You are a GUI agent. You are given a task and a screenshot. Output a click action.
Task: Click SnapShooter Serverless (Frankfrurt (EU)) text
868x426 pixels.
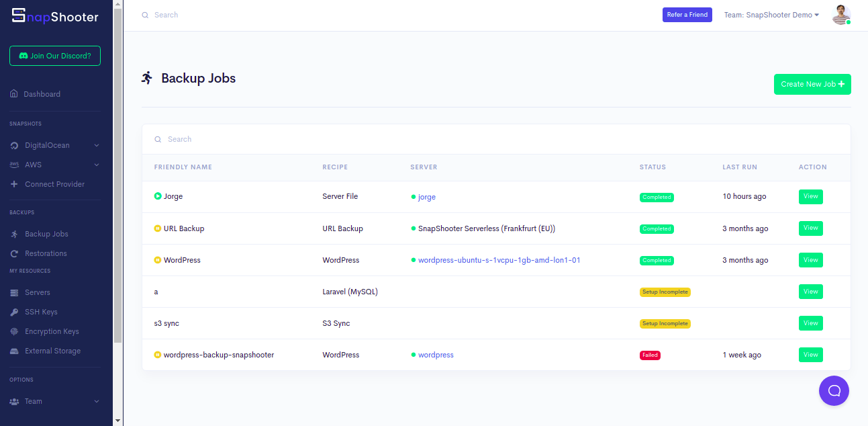(x=487, y=228)
